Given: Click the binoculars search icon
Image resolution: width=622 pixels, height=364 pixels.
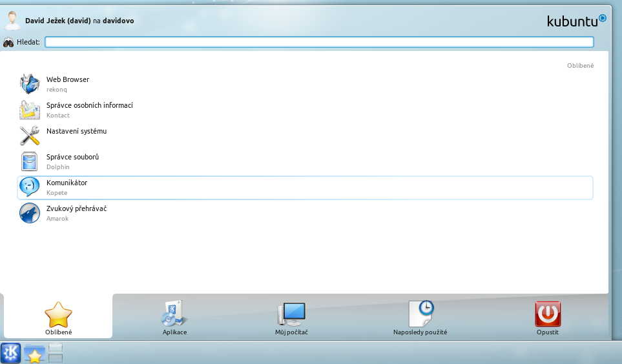Looking at the screenshot, I should pos(8,42).
